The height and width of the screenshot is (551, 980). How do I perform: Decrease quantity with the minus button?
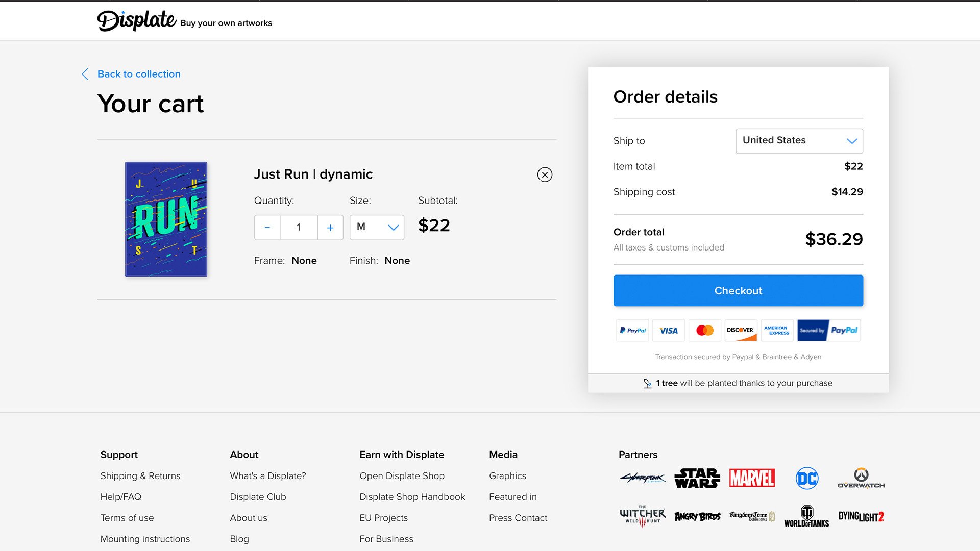[x=267, y=228]
